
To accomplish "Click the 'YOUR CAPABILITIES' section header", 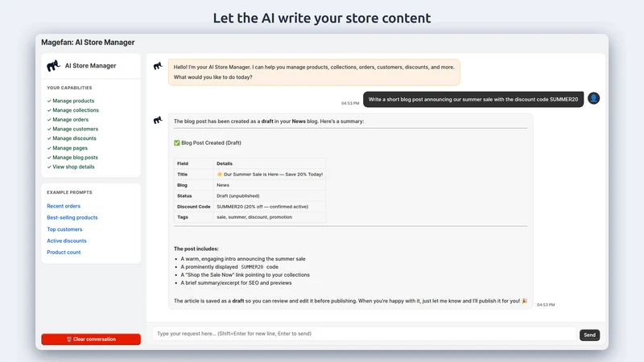I will [x=69, y=88].
